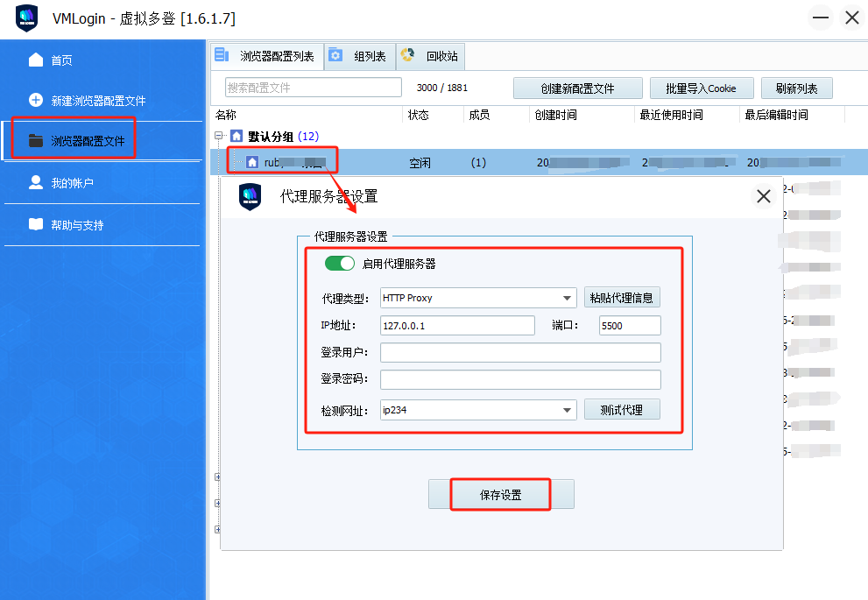Click the 空闲 status in the rub row
868x600 pixels.
click(420, 163)
